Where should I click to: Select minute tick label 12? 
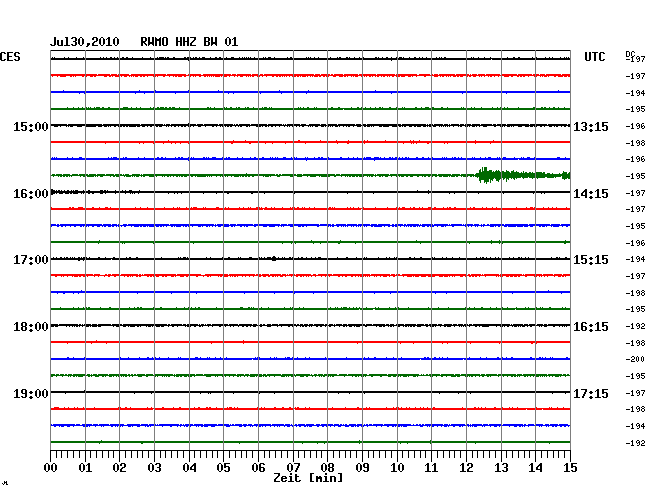click(466, 467)
